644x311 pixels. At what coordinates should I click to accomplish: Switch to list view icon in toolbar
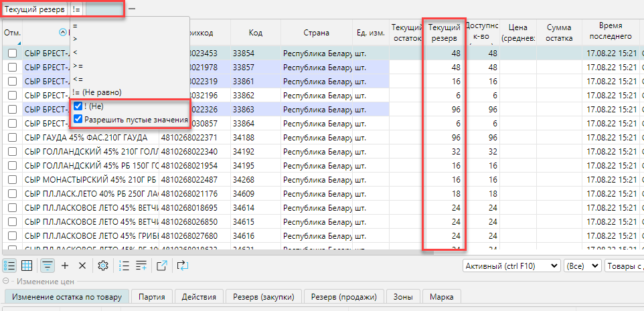pos(10,266)
